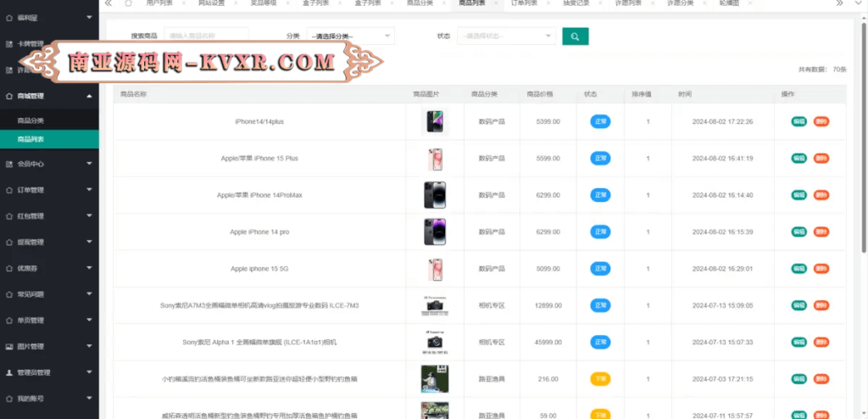Click the 管理员管理 person icon in sidebar
The width and height of the screenshot is (868, 419).
pos(9,372)
